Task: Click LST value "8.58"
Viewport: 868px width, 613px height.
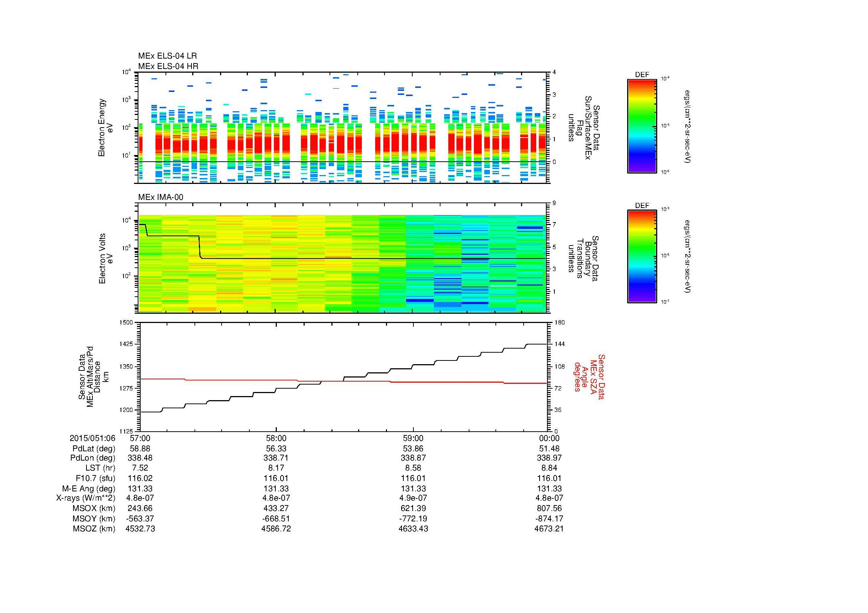Action: pos(413,468)
